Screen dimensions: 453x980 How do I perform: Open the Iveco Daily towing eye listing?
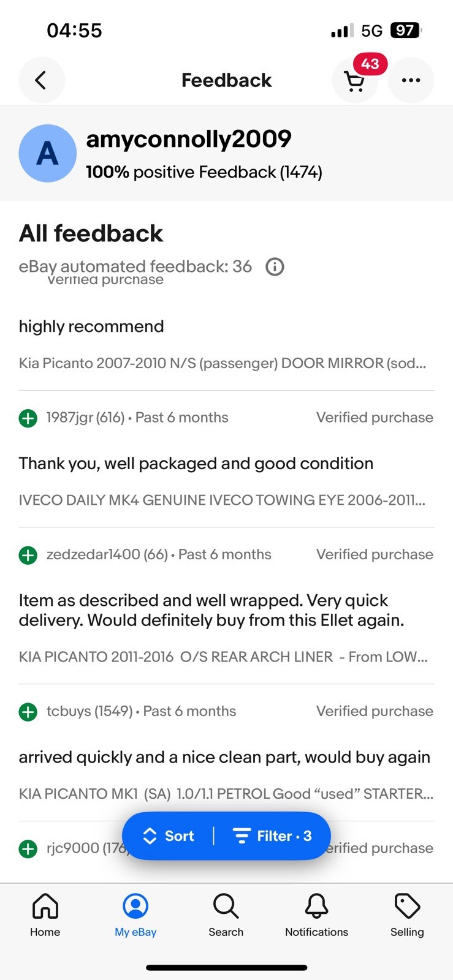222,500
